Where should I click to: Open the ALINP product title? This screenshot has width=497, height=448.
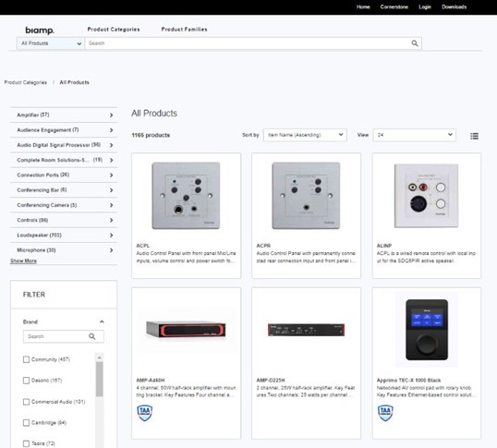click(384, 246)
